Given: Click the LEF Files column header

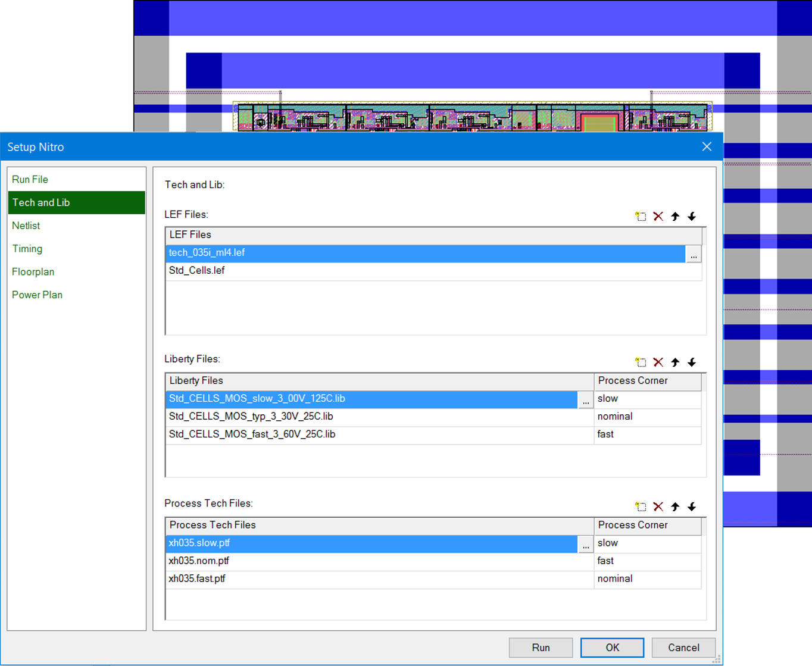Looking at the screenshot, I should click(x=434, y=236).
